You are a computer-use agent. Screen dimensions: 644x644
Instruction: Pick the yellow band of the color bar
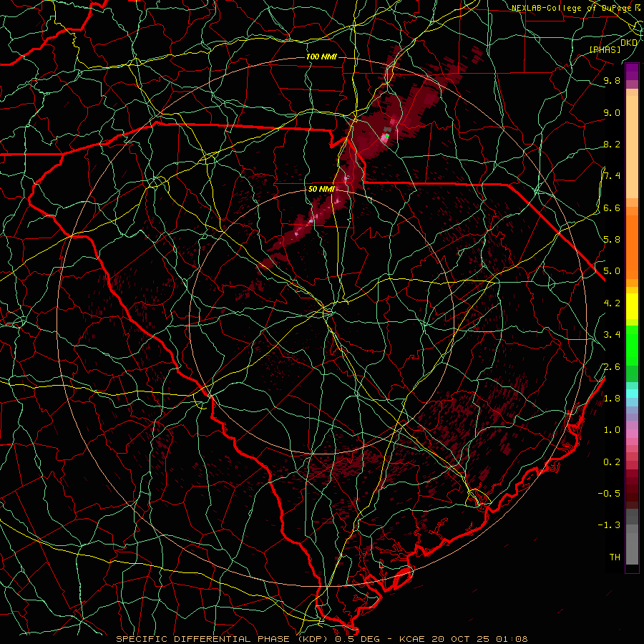632,306
